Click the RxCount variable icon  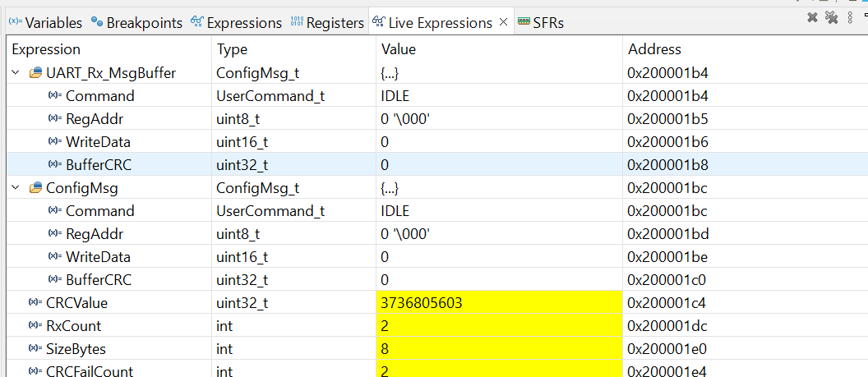click(x=35, y=326)
